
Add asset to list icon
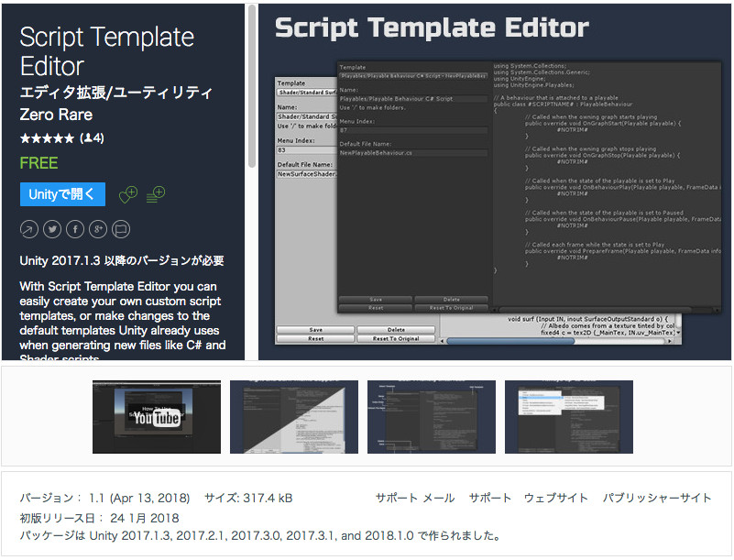[x=156, y=194]
